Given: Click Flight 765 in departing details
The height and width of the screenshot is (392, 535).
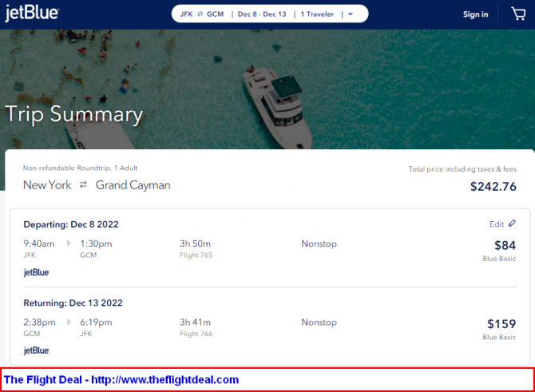Looking at the screenshot, I should point(196,255).
